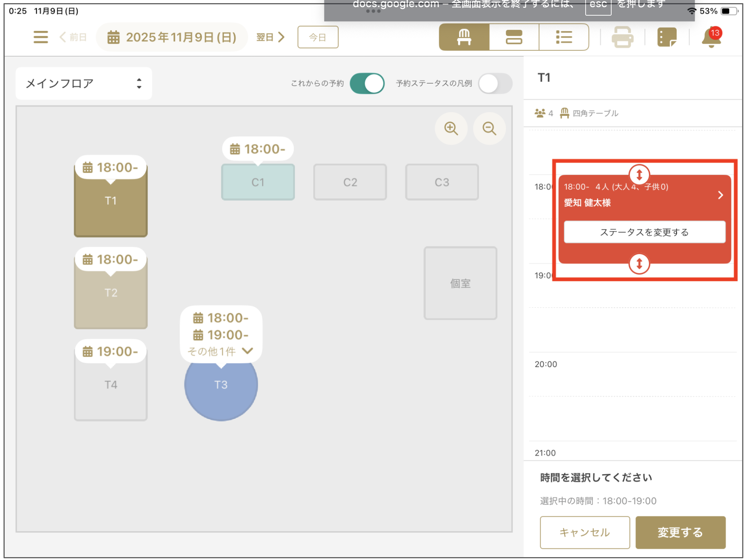Viewport: 746px width, 560px height.
Task: Switch to list view tab
Action: [563, 37]
